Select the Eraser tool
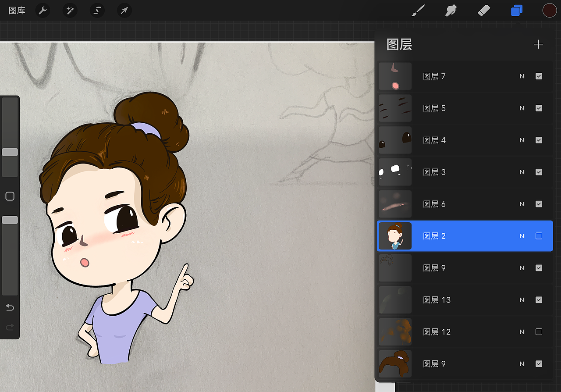Viewport: 561px width, 392px height. tap(484, 11)
